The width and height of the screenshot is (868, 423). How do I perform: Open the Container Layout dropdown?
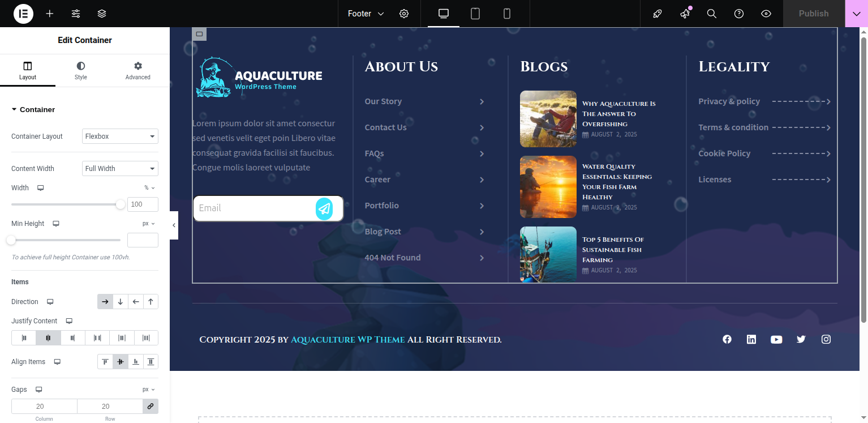(x=120, y=136)
